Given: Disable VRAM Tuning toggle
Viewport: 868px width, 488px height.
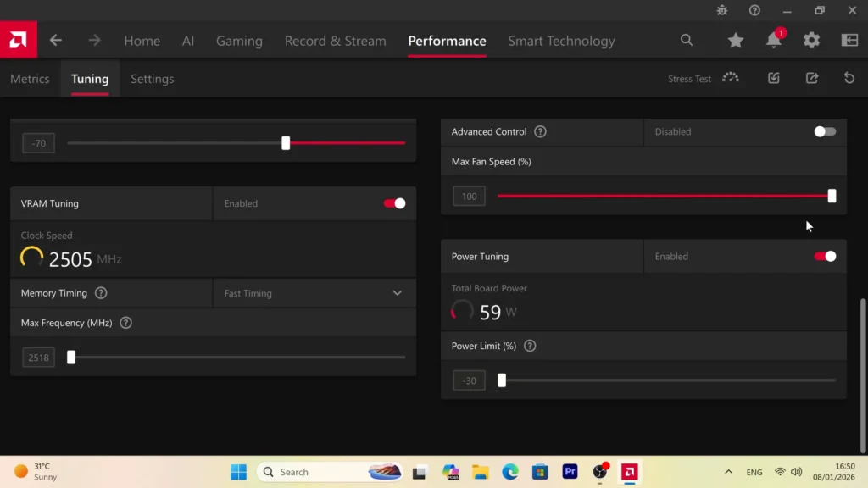Looking at the screenshot, I should pyautogui.click(x=395, y=203).
